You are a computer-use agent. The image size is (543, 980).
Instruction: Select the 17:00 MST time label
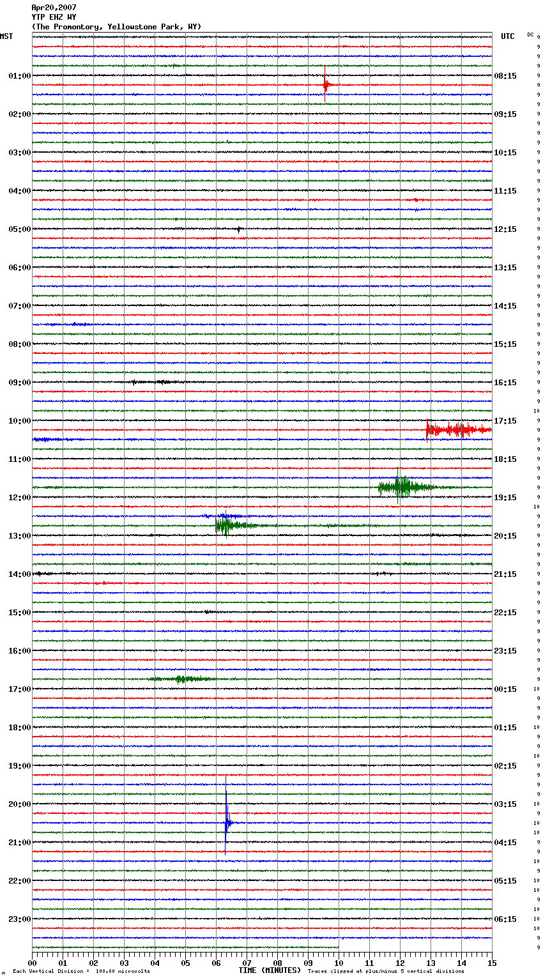[20, 689]
